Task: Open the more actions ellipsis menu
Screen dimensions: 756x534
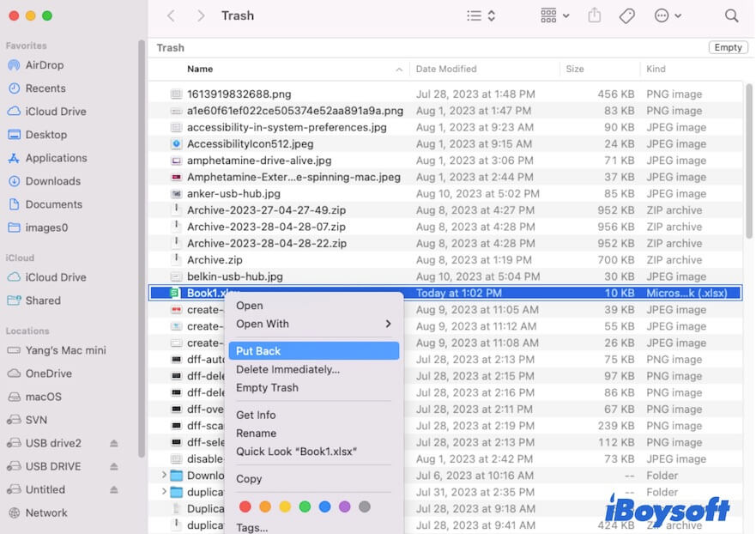Action: coord(668,15)
